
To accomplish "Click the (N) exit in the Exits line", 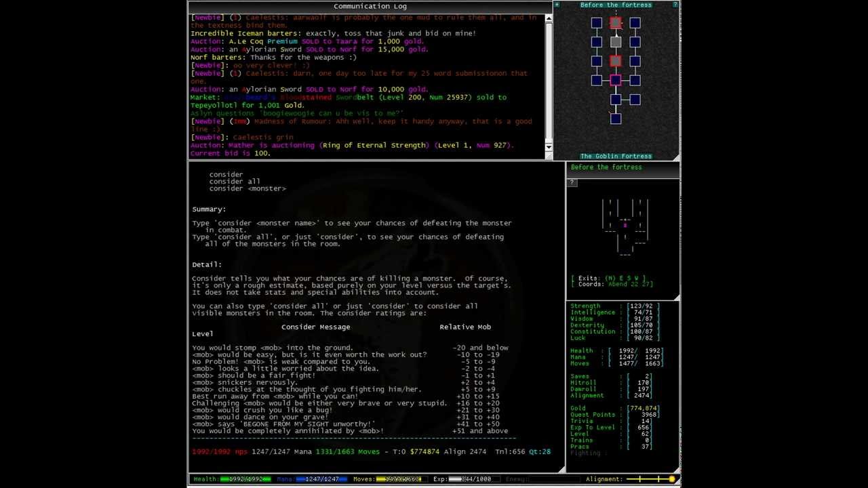I will (x=611, y=278).
